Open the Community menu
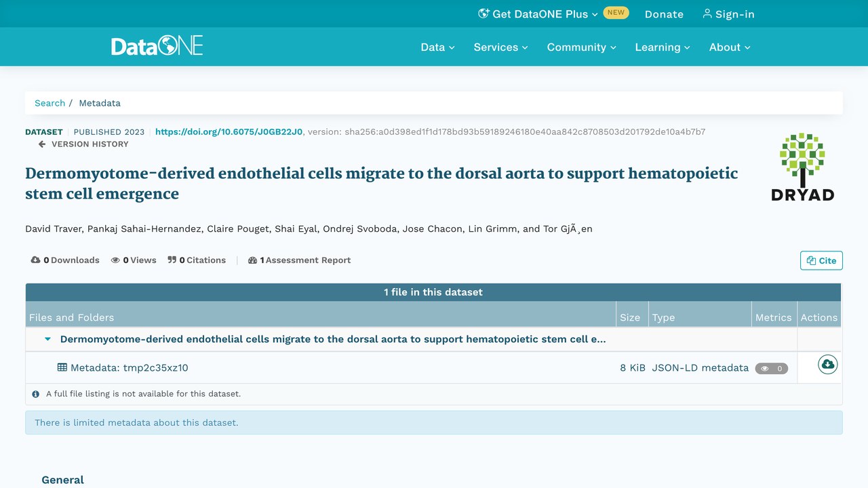868x488 pixels. (581, 47)
